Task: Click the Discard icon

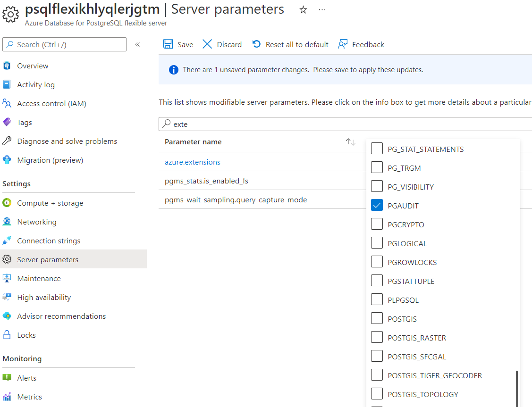Action: (x=207, y=44)
